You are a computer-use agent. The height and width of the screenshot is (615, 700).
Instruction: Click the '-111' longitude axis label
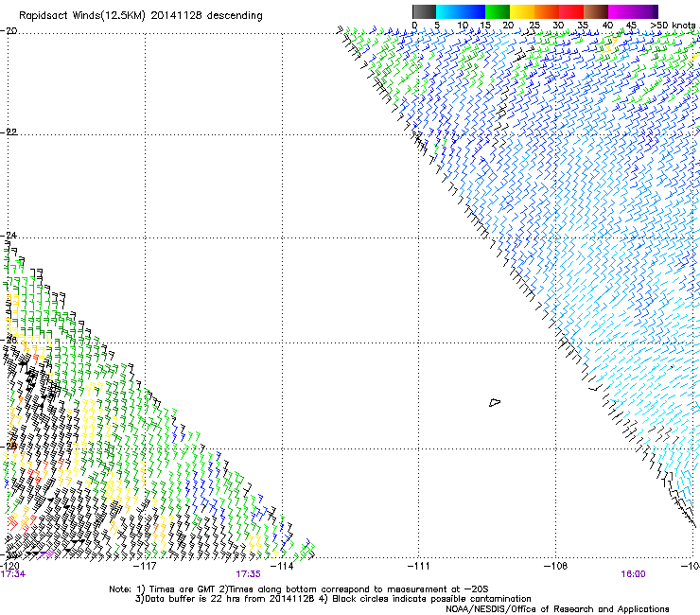418,566
